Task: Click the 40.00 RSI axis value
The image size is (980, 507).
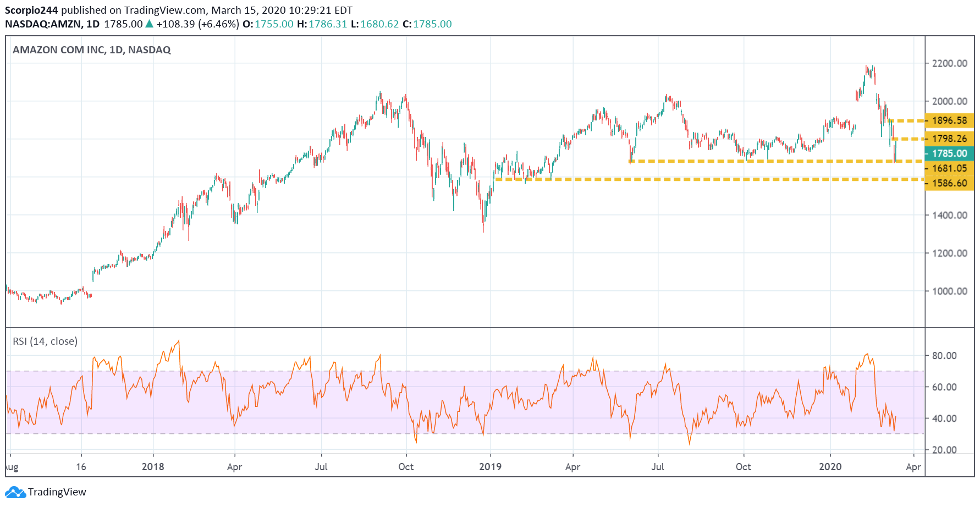Action: coord(944,418)
